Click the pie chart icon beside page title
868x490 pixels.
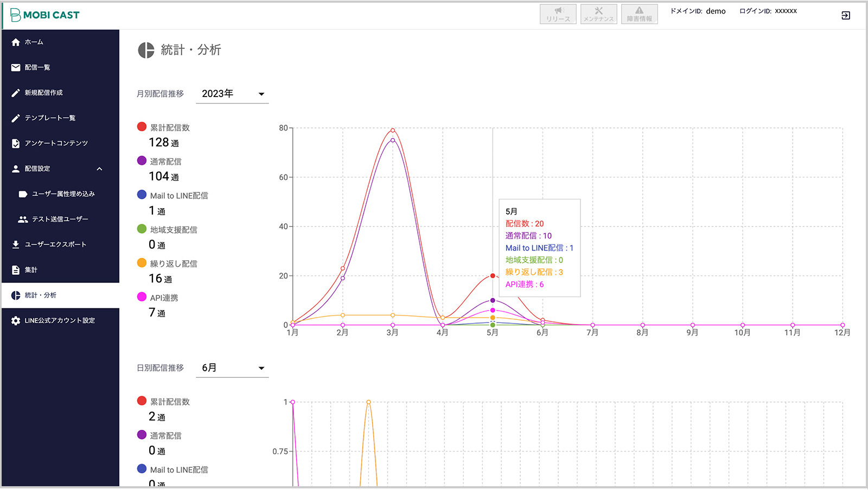click(146, 50)
